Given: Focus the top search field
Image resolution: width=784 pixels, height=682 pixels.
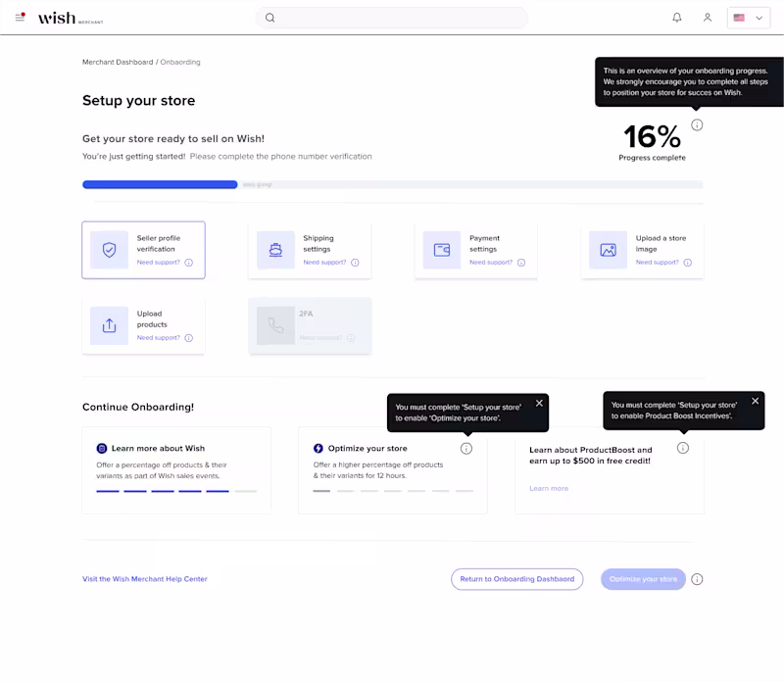Looking at the screenshot, I should (391, 18).
